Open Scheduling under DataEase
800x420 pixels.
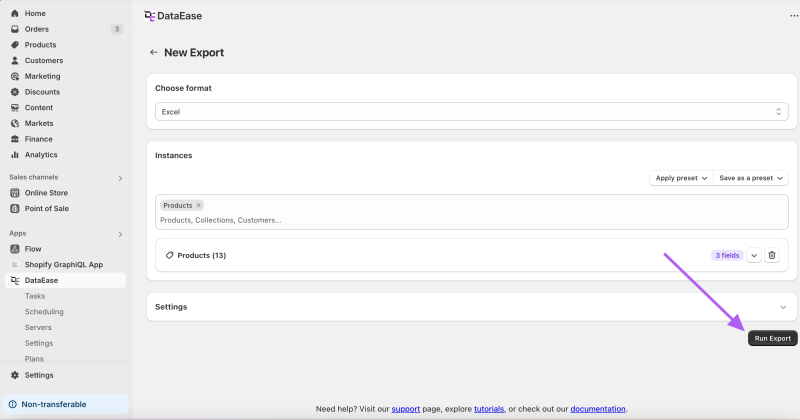click(x=44, y=312)
